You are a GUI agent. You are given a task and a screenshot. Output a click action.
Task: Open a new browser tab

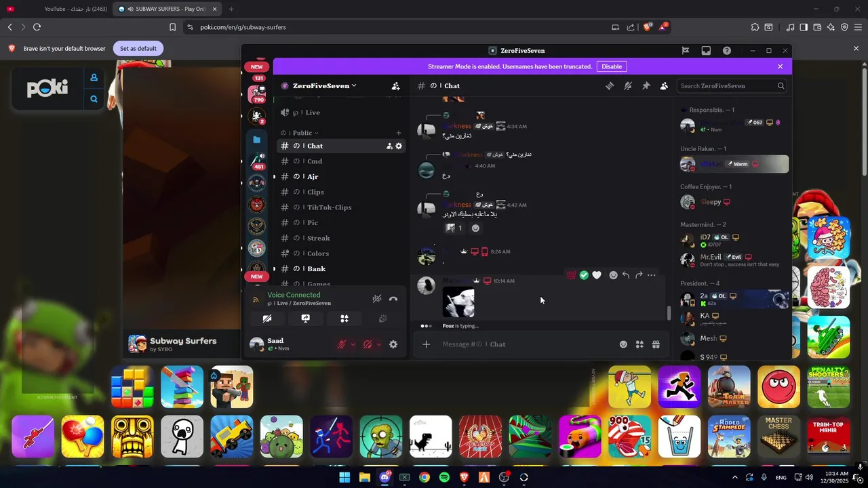tap(231, 9)
